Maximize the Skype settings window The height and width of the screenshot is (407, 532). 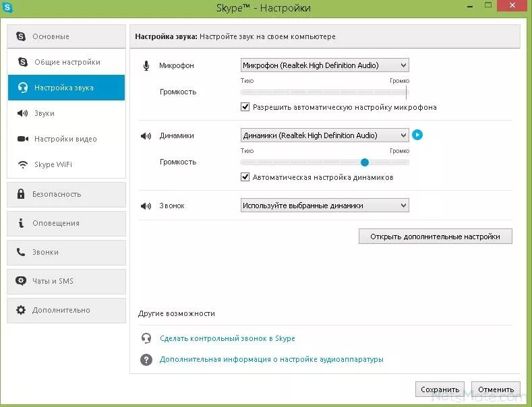488,5
